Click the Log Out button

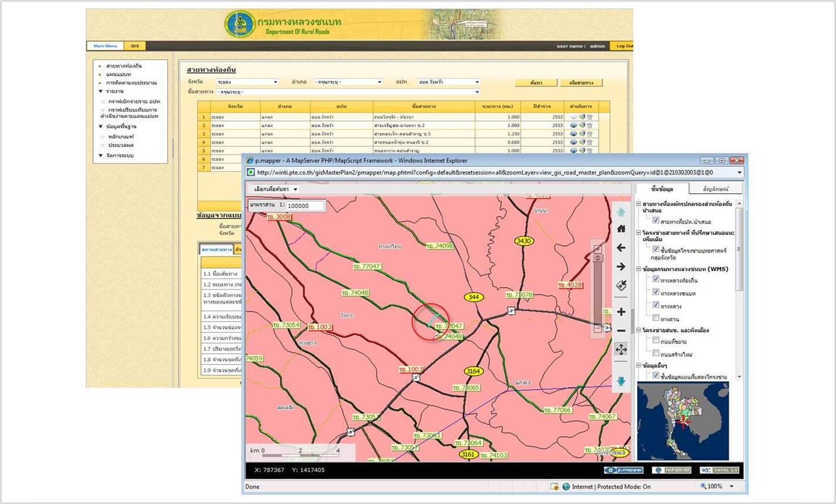pos(625,46)
